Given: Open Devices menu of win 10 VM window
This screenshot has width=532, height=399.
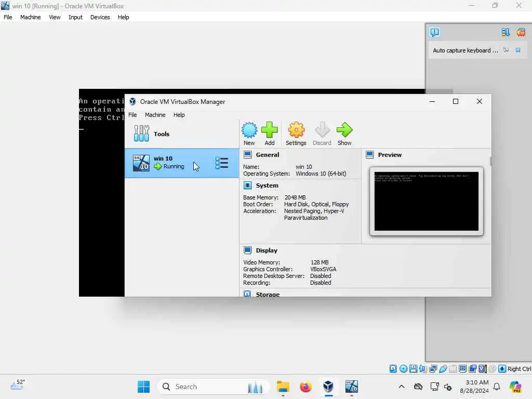Looking at the screenshot, I should (100, 17).
